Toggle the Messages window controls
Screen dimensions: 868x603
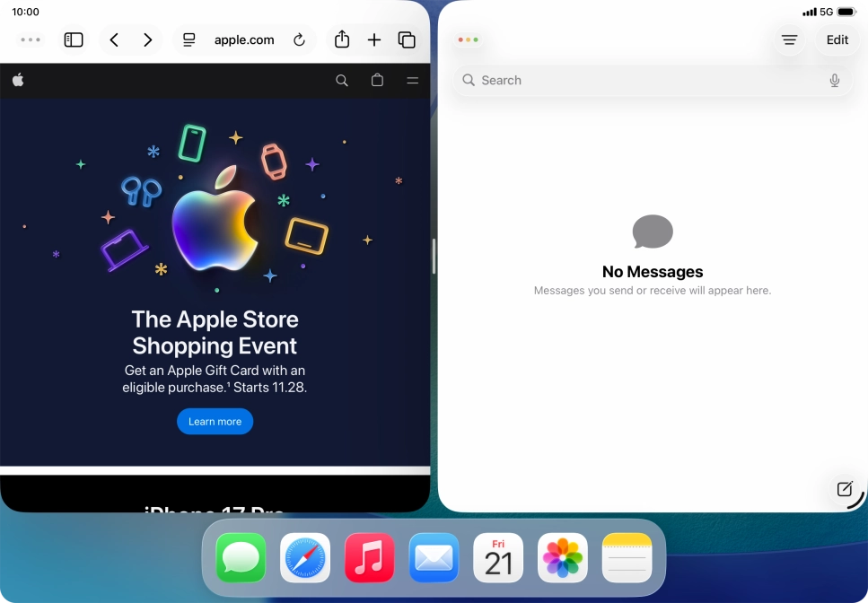coord(468,39)
